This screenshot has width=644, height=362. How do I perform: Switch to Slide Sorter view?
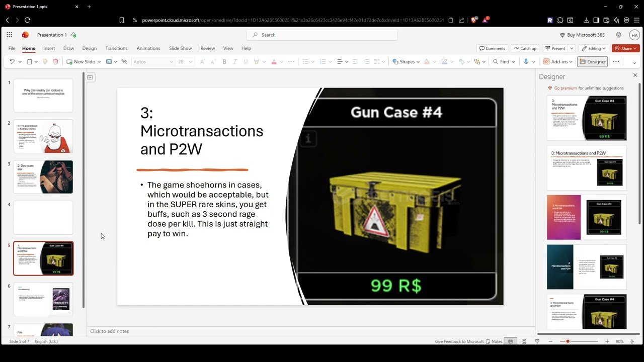(x=524, y=341)
